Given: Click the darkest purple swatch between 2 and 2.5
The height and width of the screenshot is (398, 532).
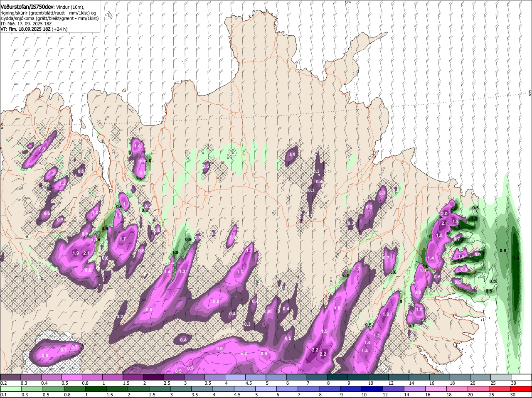Looking at the screenshot, I should pyautogui.click(x=153, y=377).
